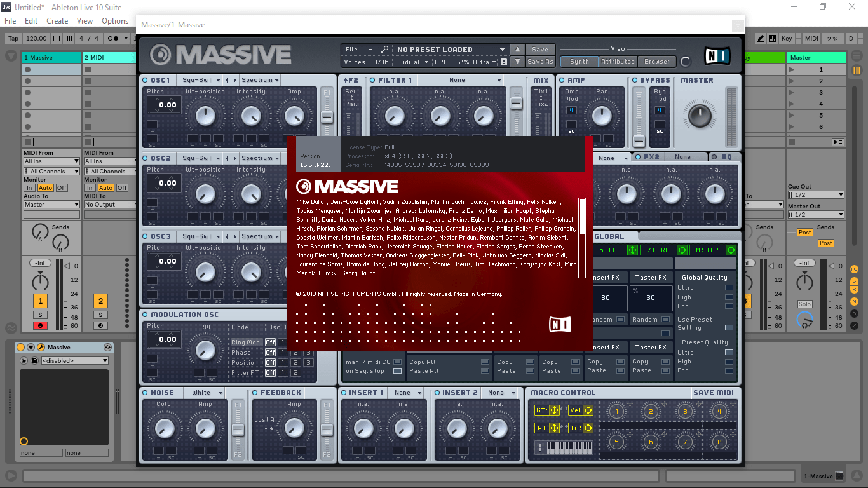Switch to Attributes view in Massive
Image resolution: width=868 pixels, height=488 pixels.
click(x=618, y=62)
